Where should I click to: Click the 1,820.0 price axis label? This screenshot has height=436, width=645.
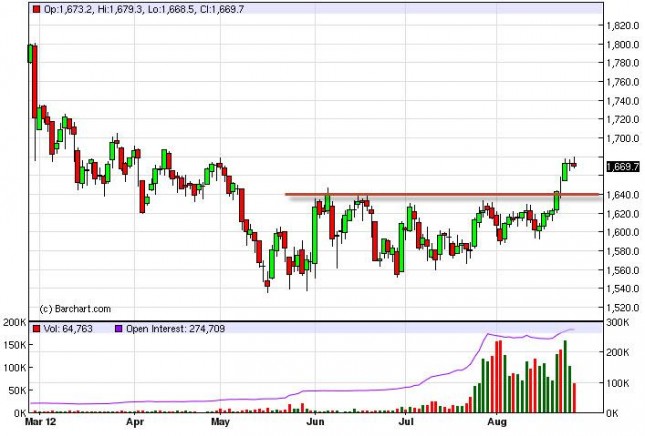623,26
